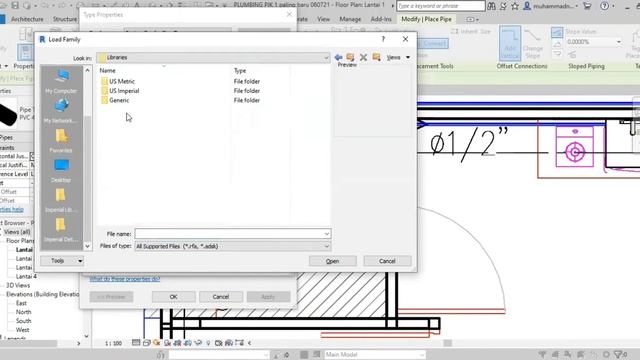The width and height of the screenshot is (640, 360).
Task: Open the Structure ribbon tab
Action: click(65, 19)
